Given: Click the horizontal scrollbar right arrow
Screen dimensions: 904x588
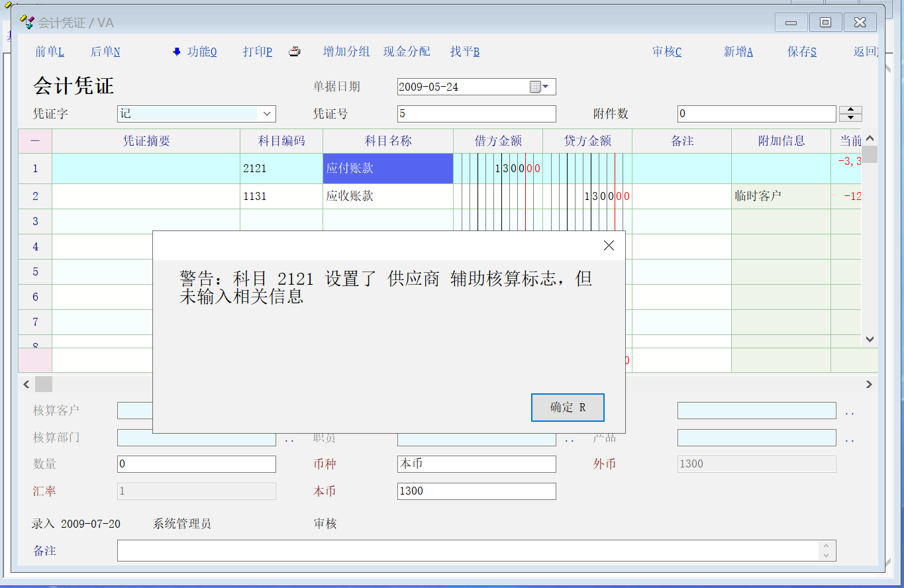Looking at the screenshot, I should tap(870, 384).
